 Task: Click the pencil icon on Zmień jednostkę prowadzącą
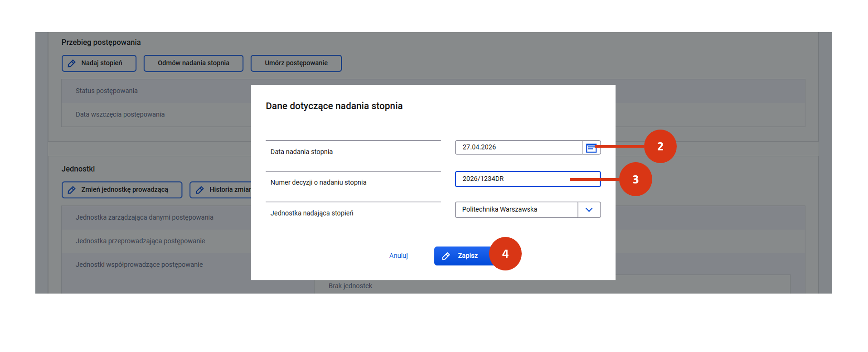point(72,190)
